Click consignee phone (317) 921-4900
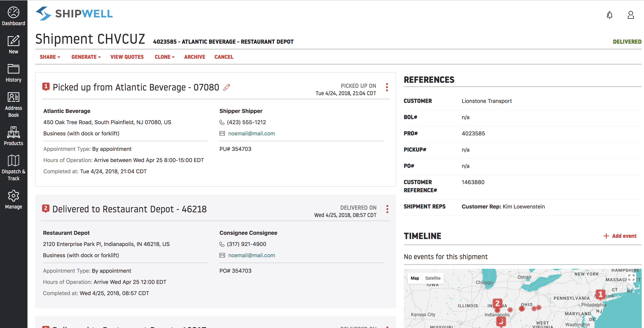 click(246, 244)
